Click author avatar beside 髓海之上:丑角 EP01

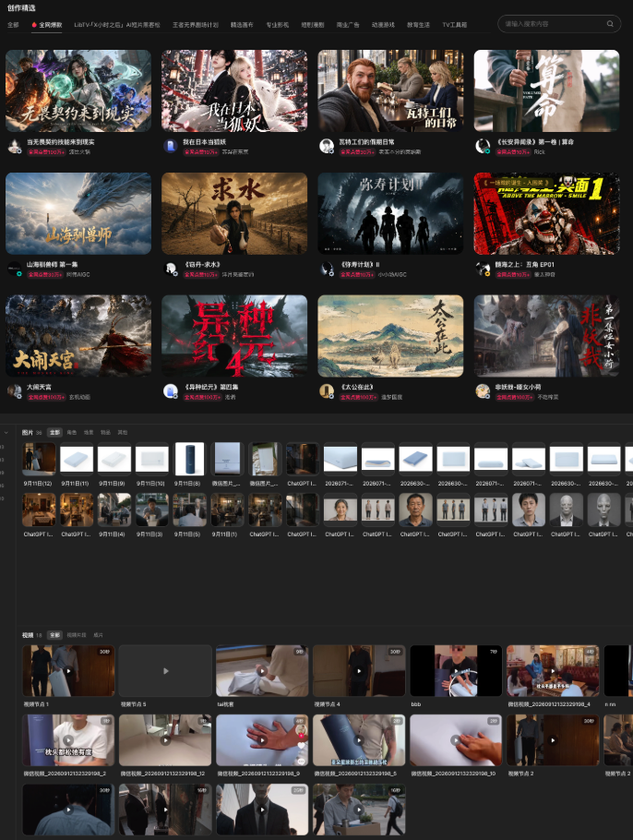(483, 269)
